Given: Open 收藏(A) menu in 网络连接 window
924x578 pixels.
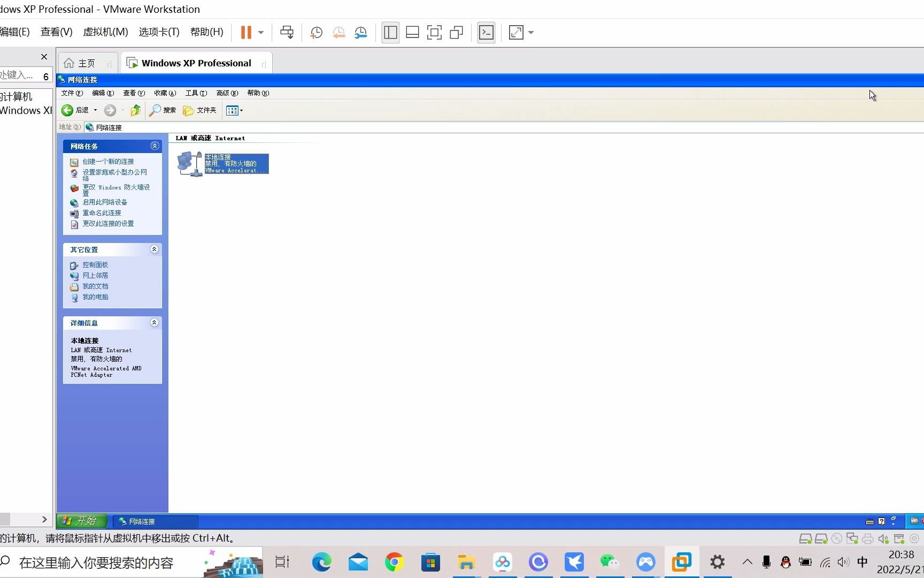Looking at the screenshot, I should tap(165, 93).
